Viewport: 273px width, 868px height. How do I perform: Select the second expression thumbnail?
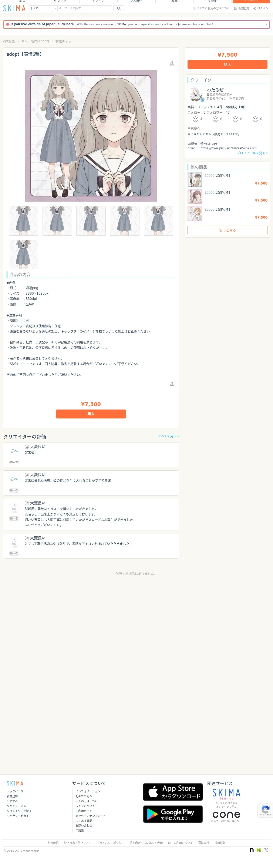tap(57, 221)
